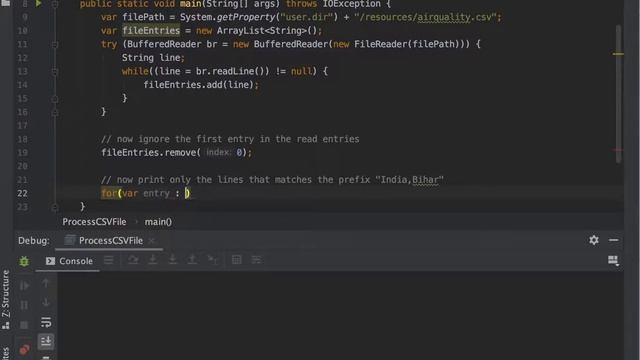Image resolution: width=640 pixels, height=360 pixels.
Task: Click the Step Over debugger icon
Action: [x=133, y=260]
